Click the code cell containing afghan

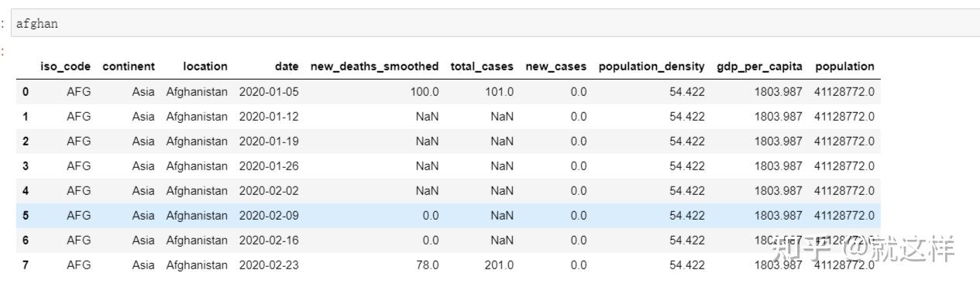coord(496,23)
